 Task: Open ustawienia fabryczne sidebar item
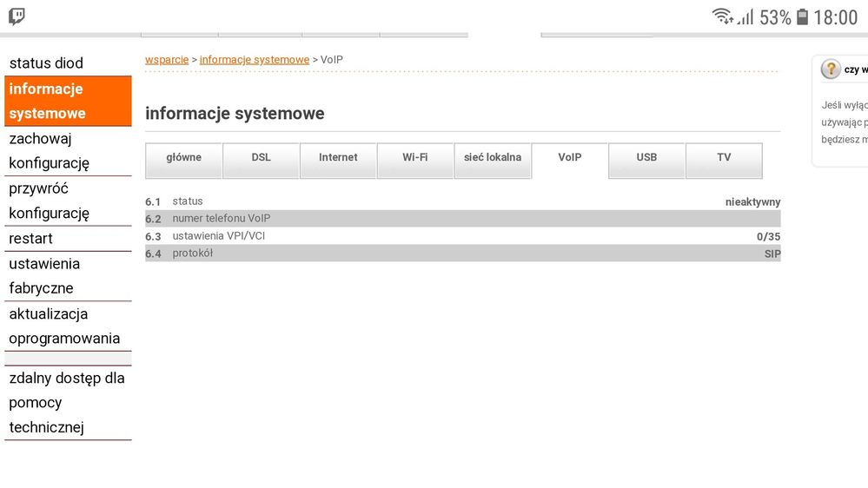tap(68, 276)
